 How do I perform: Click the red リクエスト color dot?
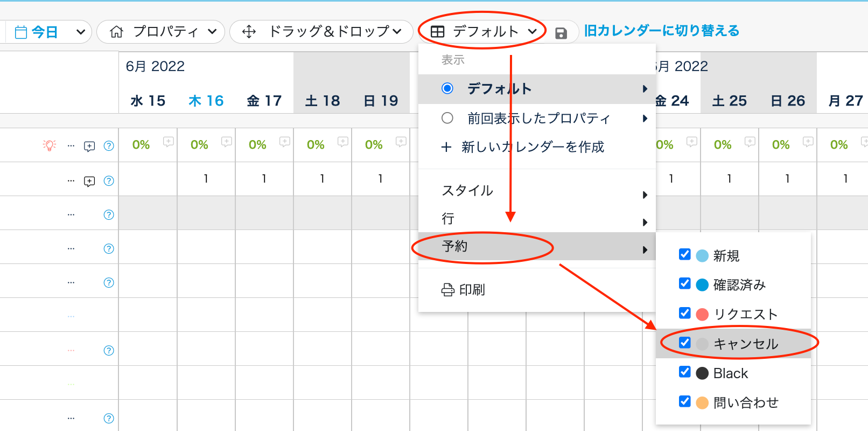click(702, 314)
